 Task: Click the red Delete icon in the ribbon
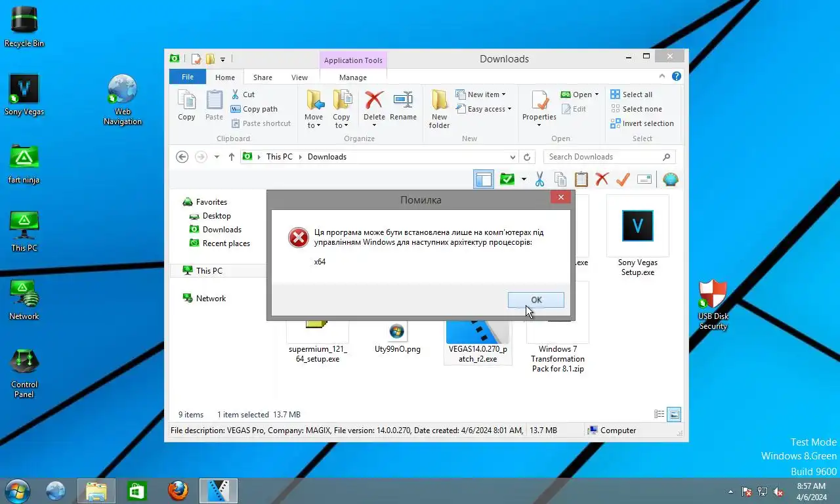click(x=374, y=100)
